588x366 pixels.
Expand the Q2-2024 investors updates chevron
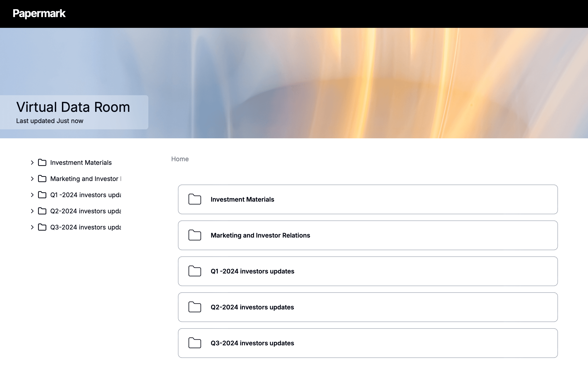(x=32, y=211)
